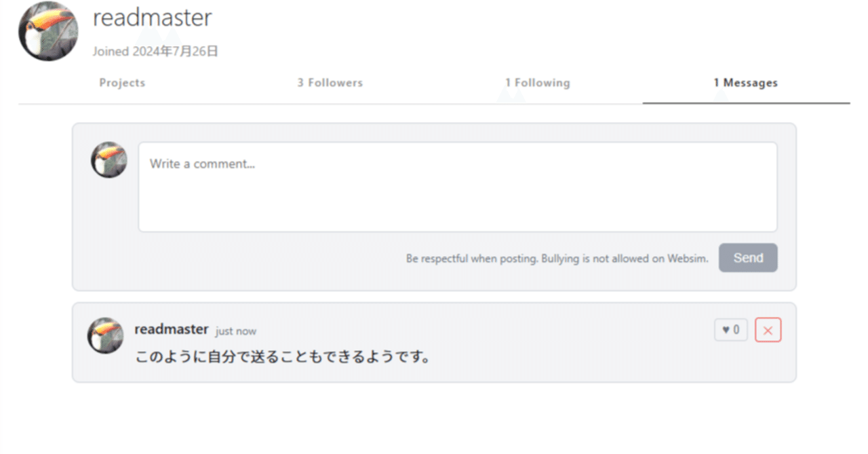Click the Japanese comment message text
The width and height of the screenshot is (868, 454).
283,356
